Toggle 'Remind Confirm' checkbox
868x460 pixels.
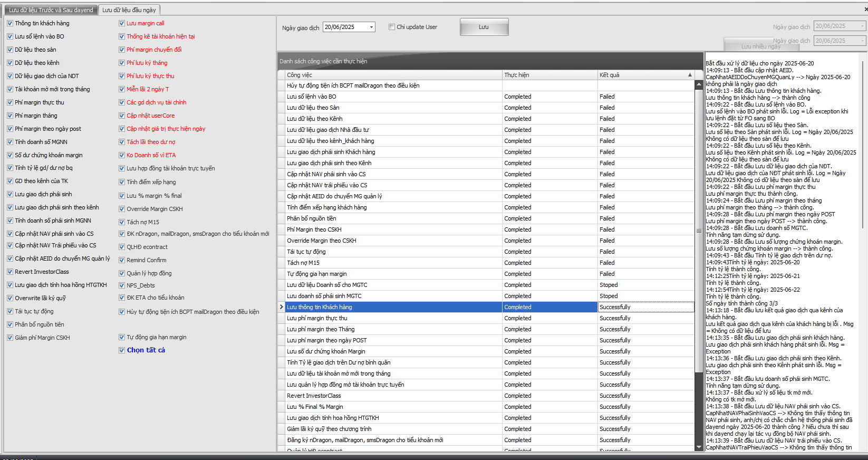(122, 260)
